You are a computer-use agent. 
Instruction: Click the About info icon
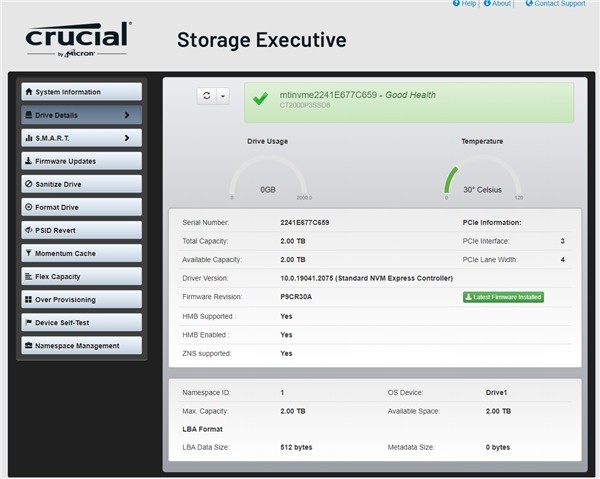pyautogui.click(x=487, y=3)
